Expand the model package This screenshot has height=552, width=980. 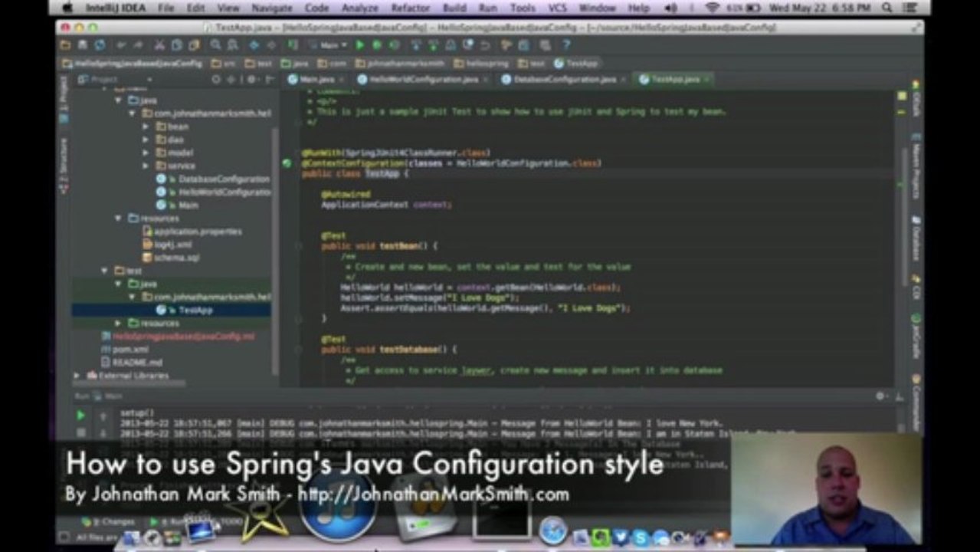coord(146,153)
